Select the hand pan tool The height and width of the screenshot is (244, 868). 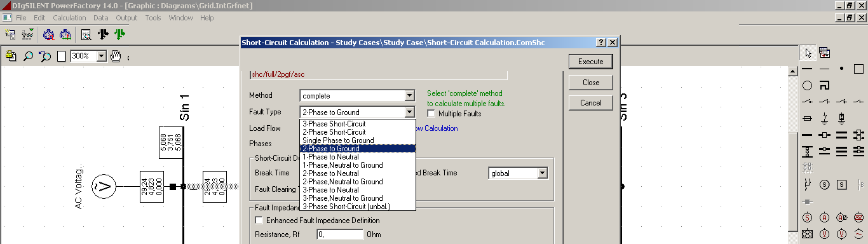(115, 56)
